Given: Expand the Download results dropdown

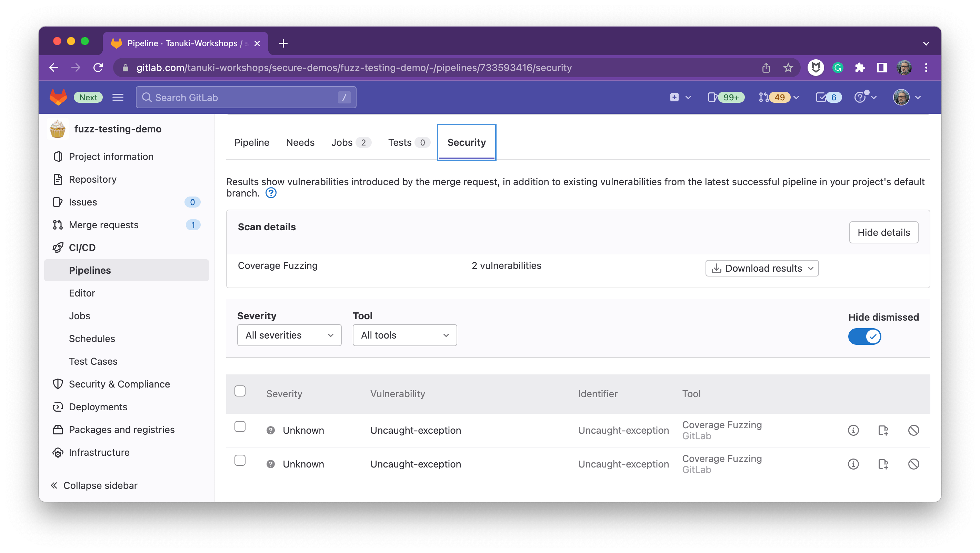Looking at the screenshot, I should 762,269.
